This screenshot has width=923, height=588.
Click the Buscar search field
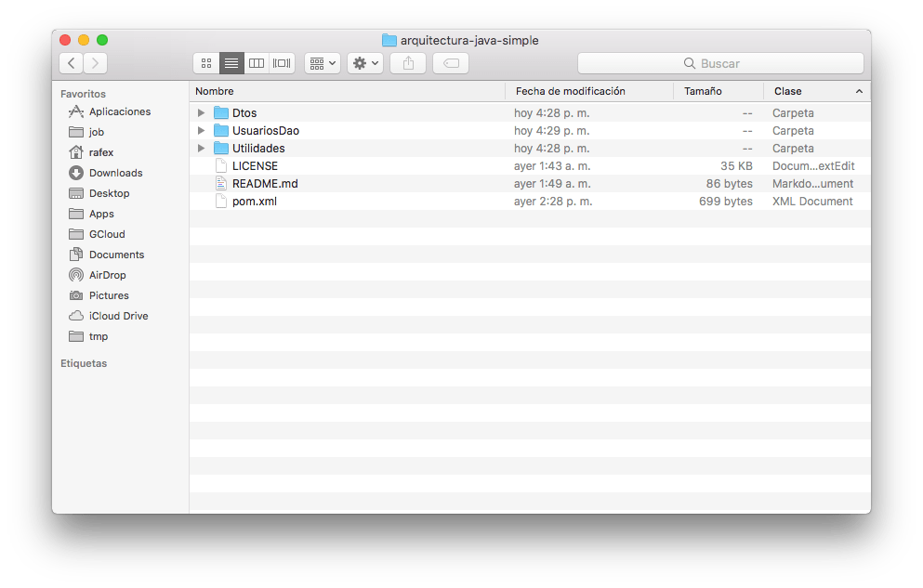pyautogui.click(x=720, y=63)
